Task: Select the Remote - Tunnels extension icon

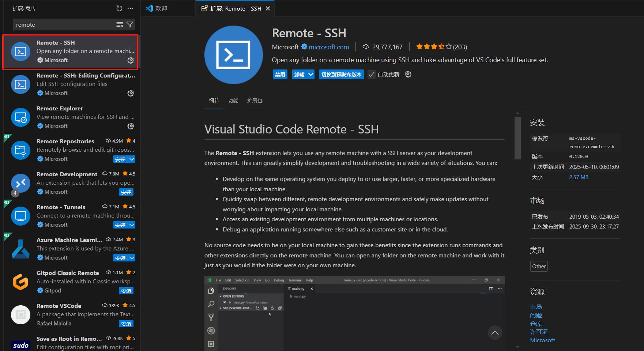Action: [x=20, y=216]
